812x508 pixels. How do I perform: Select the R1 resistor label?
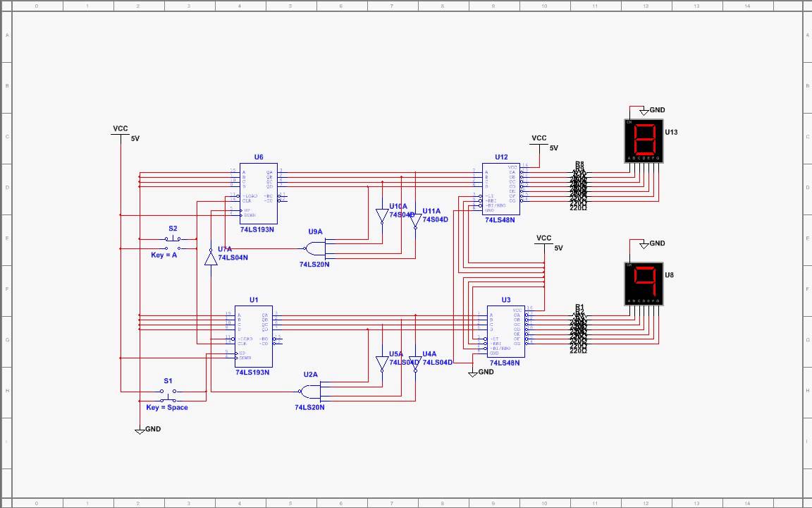point(579,307)
